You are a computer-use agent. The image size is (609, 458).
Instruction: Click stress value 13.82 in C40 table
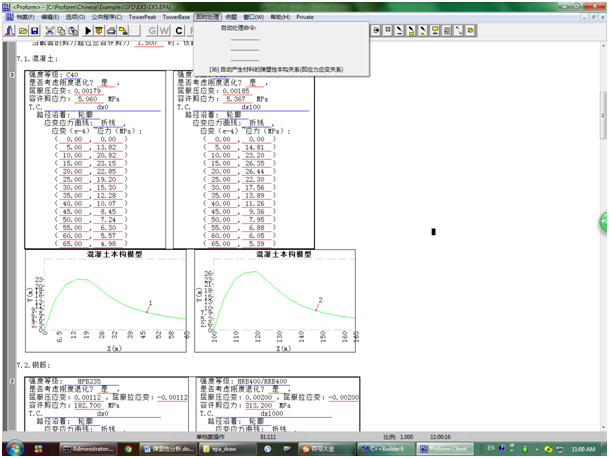(x=106, y=147)
